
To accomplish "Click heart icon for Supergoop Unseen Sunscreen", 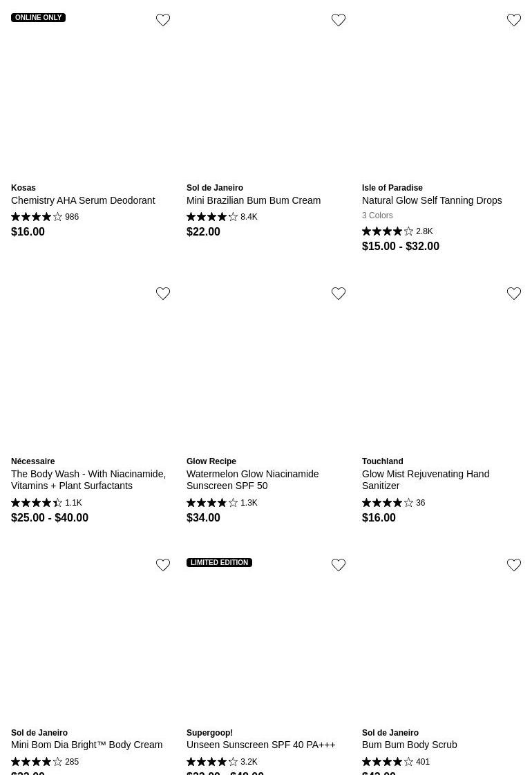I will pyautogui.click(x=339, y=565).
